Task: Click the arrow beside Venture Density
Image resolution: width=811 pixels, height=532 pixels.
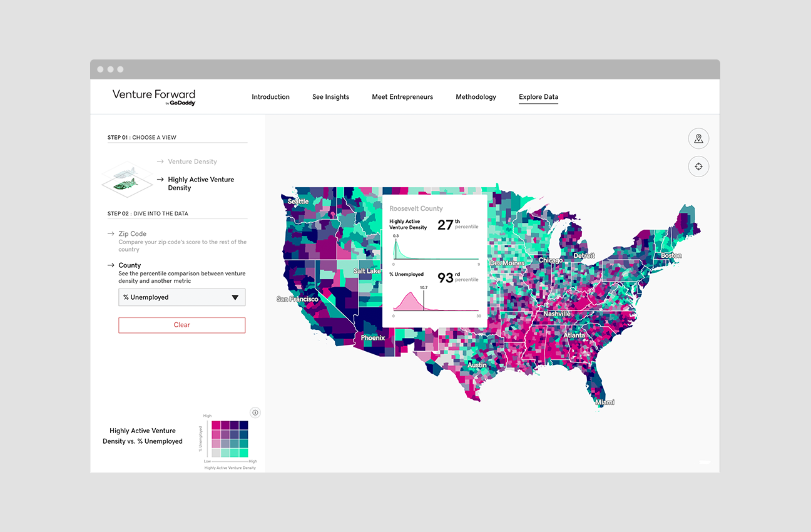Action: click(160, 161)
